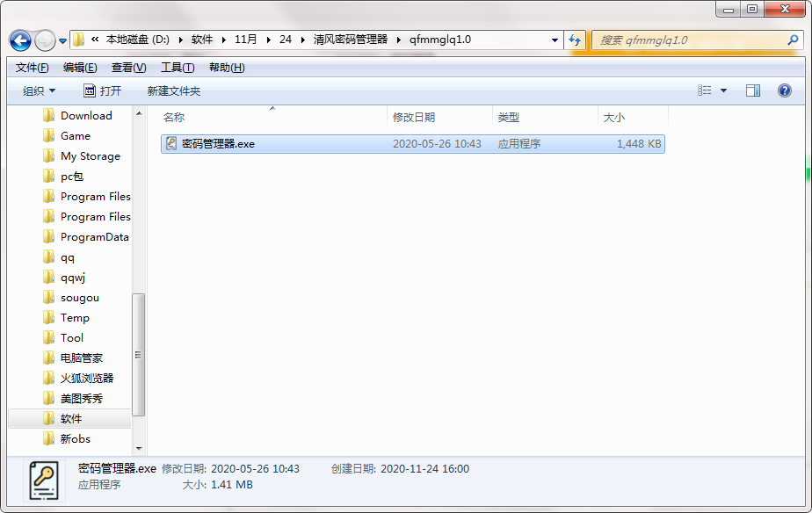Toggle the preview pane icon
The width and height of the screenshot is (812, 513).
click(x=753, y=90)
